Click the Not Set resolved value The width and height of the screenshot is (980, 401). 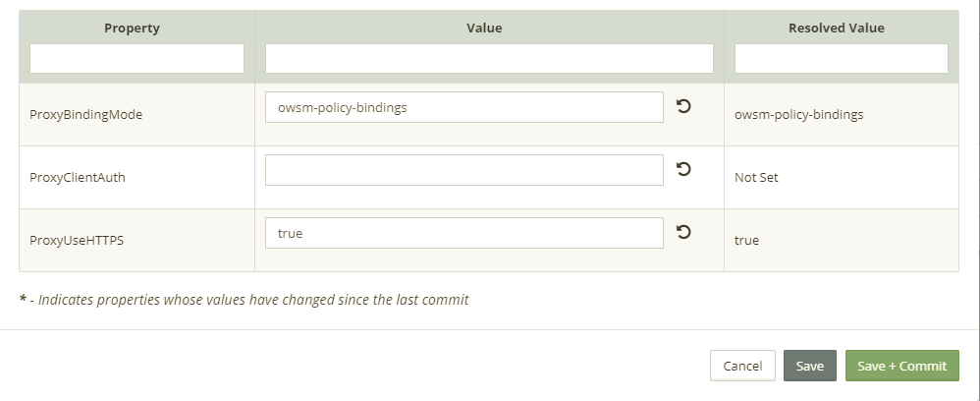[x=756, y=177]
